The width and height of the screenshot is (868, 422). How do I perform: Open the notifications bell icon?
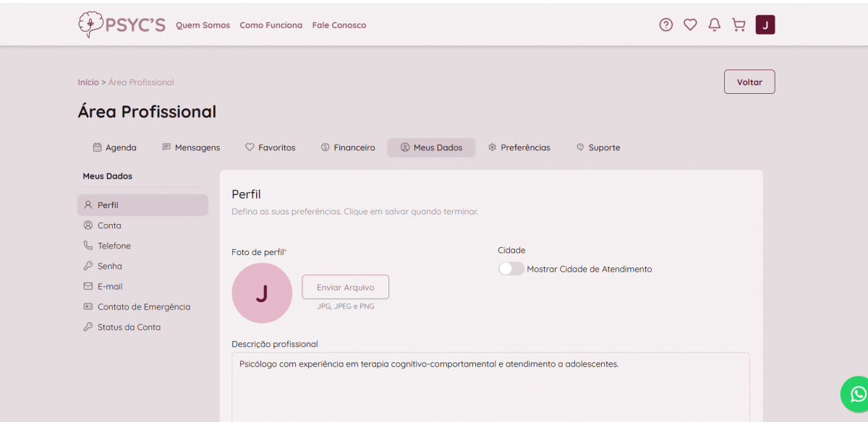(x=714, y=25)
